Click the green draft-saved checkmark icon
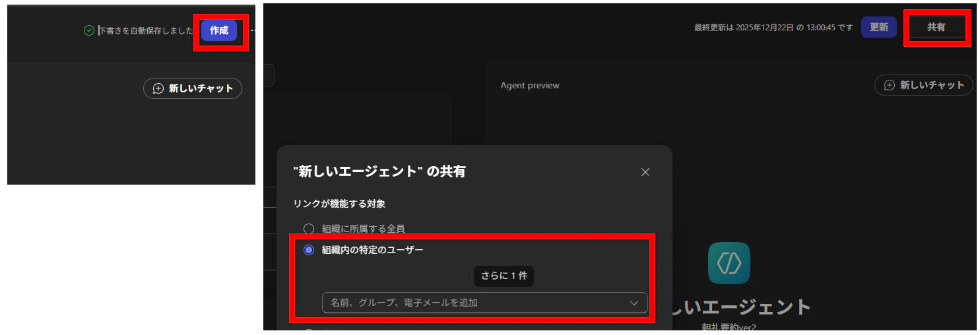 click(x=89, y=30)
